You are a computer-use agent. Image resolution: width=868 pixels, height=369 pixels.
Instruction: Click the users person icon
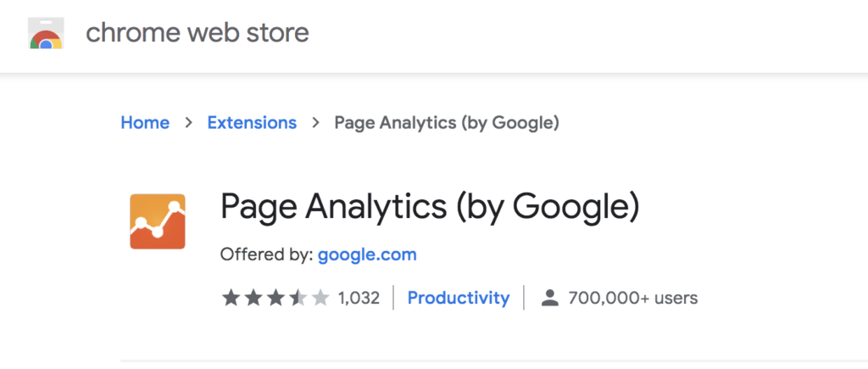tap(549, 298)
